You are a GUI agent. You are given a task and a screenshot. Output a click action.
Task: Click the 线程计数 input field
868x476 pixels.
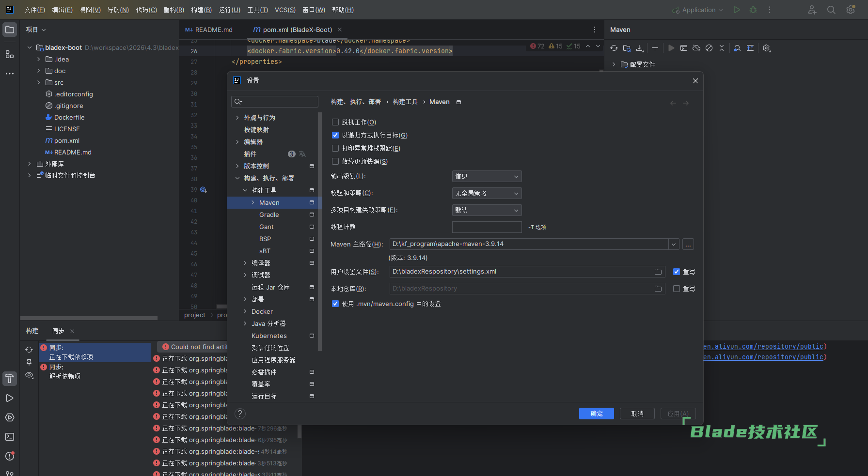tap(487, 227)
